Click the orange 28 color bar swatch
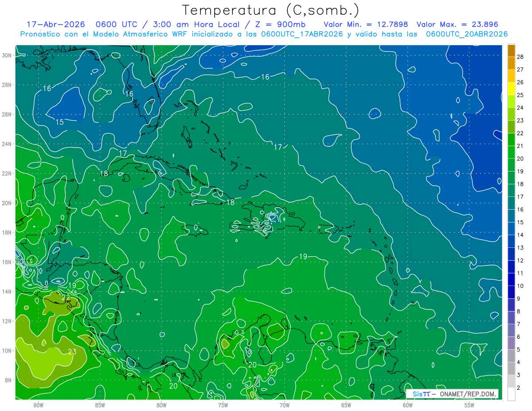The image size is (532, 411). 511,50
